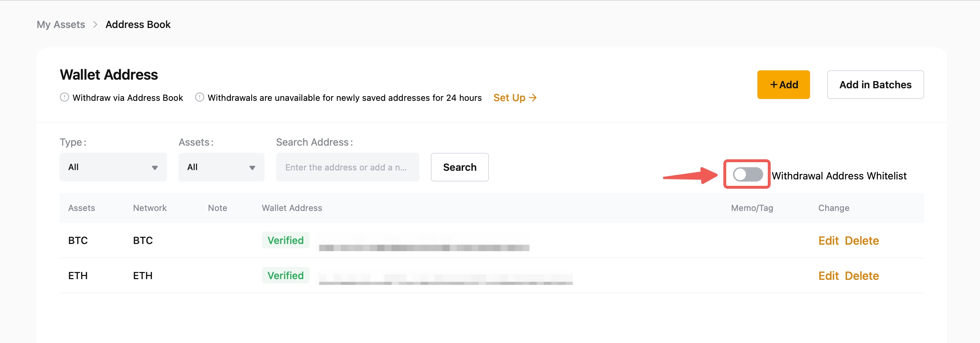
Task: Edit the BTC wallet address
Action: tap(828, 241)
